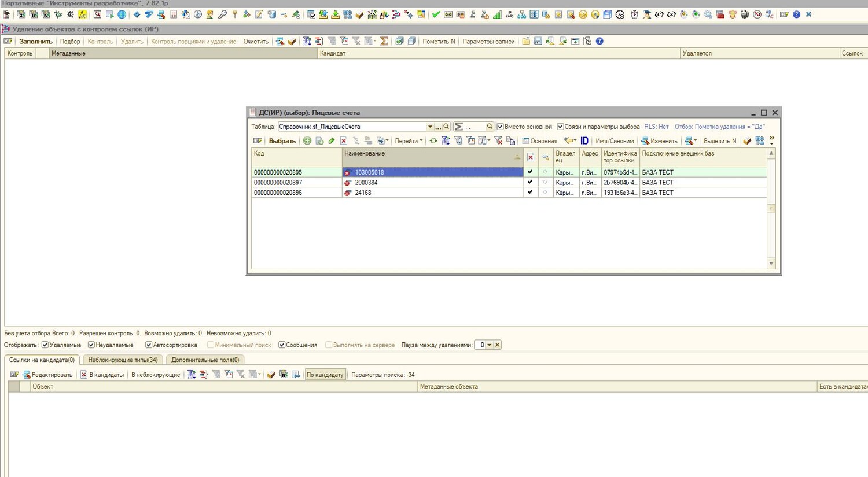Click the 'Имя/Синоним' toggle button
The height and width of the screenshot is (477, 868).
click(x=615, y=140)
